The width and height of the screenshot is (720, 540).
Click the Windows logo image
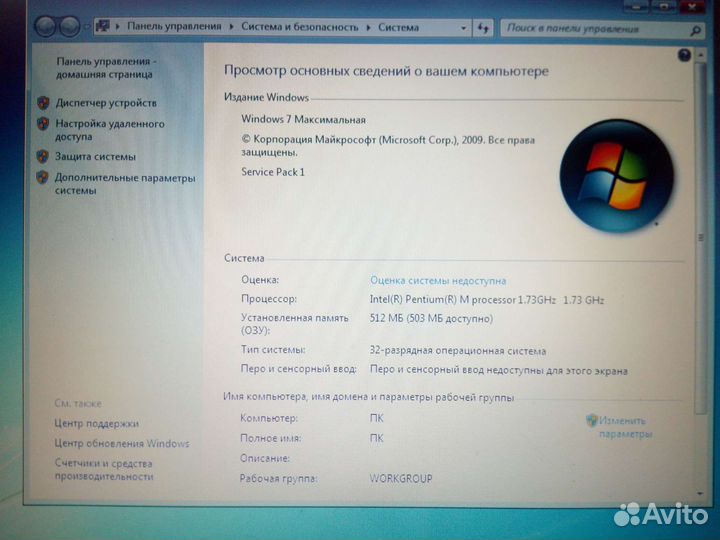[x=617, y=175]
